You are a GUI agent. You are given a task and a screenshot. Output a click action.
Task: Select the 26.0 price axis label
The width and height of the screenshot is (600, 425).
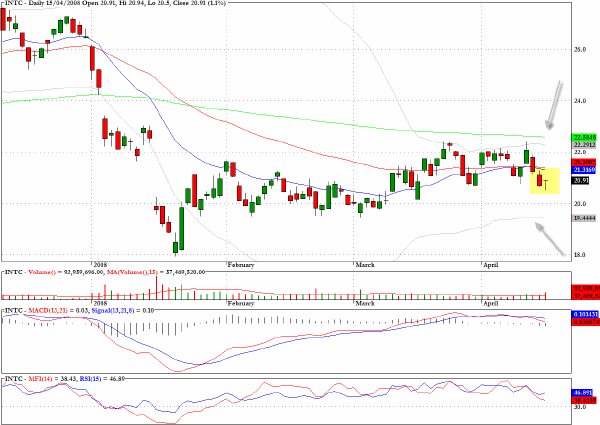pyautogui.click(x=580, y=49)
